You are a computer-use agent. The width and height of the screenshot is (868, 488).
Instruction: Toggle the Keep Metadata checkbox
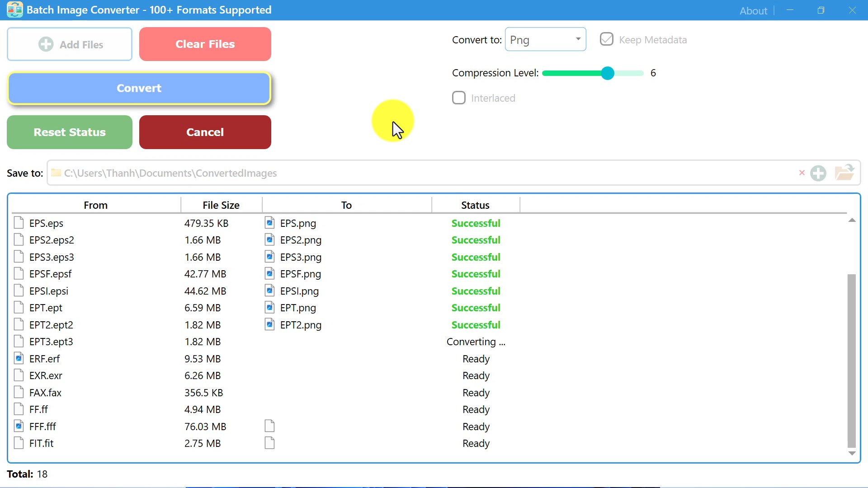[606, 39]
